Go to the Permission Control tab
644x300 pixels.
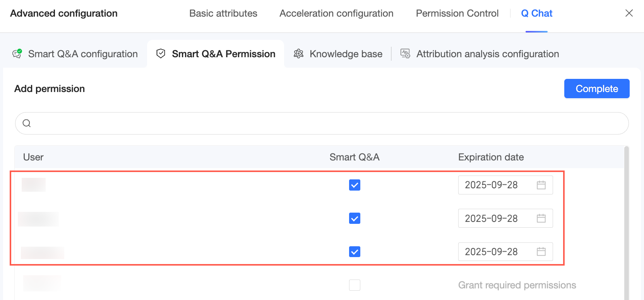[457, 14]
